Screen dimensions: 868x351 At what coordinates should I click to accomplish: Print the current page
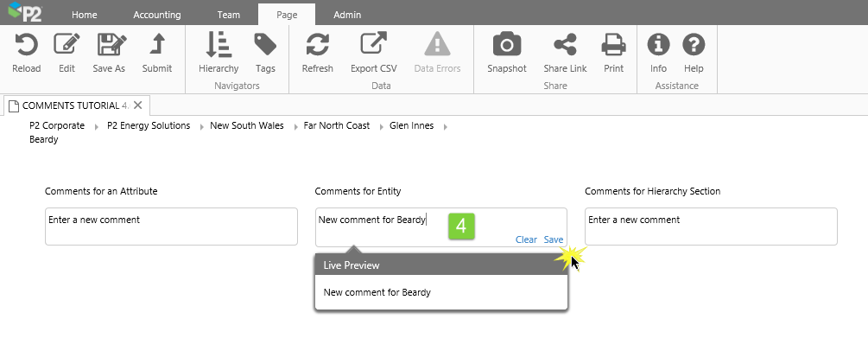click(x=613, y=45)
